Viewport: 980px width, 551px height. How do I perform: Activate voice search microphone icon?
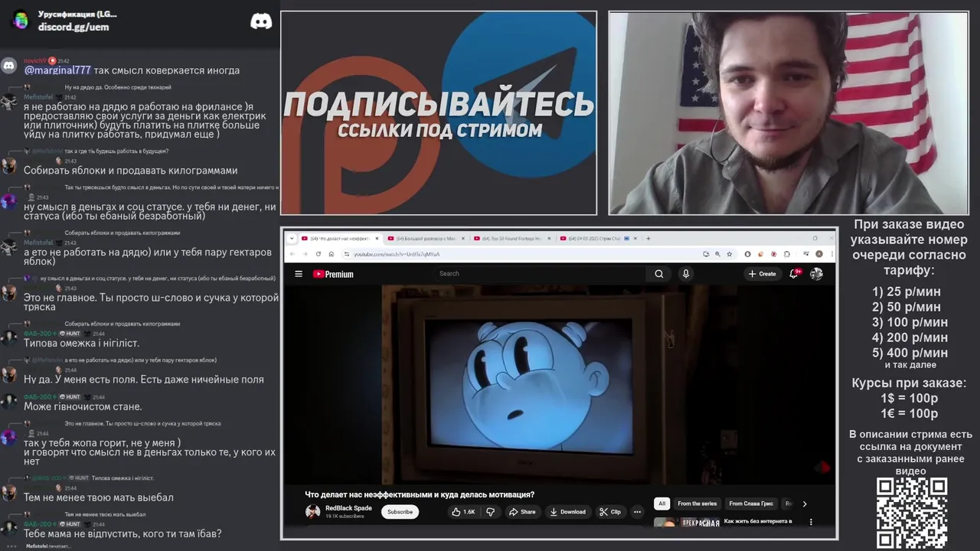coord(685,274)
